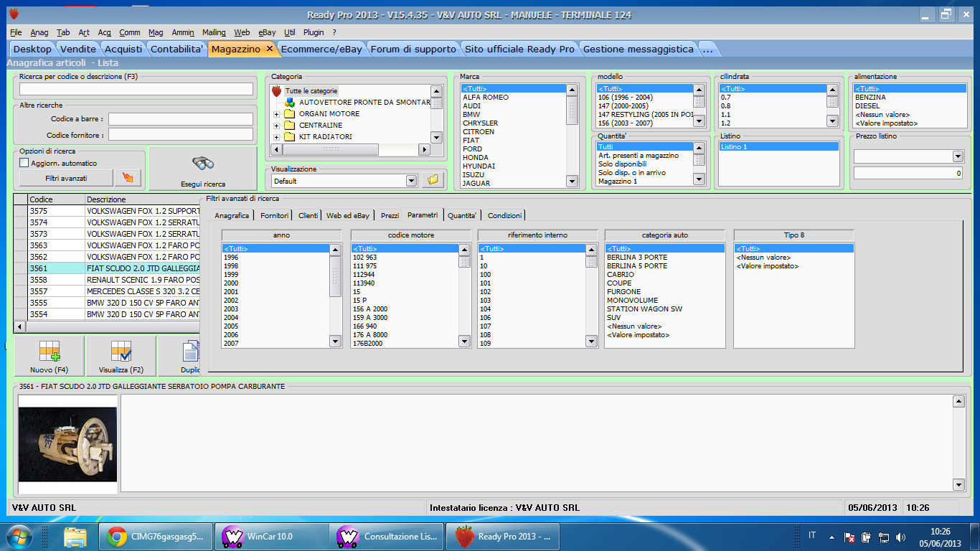Click the Codice a barre input field
The image size is (980, 551).
(x=181, y=119)
